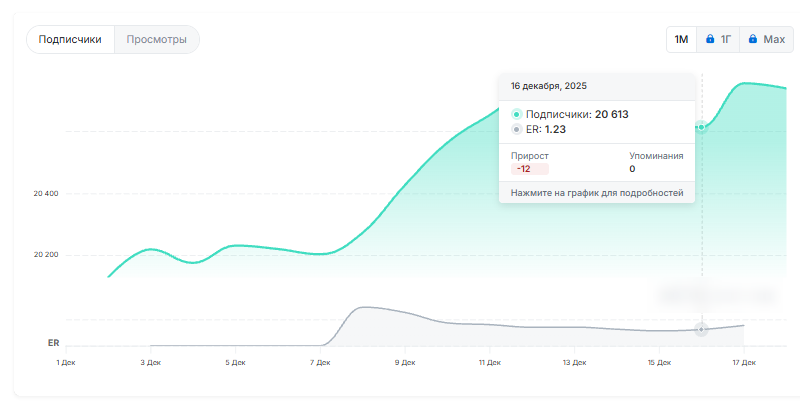
Task: Click the 1 Дек x-axis label
Action: click(66, 362)
